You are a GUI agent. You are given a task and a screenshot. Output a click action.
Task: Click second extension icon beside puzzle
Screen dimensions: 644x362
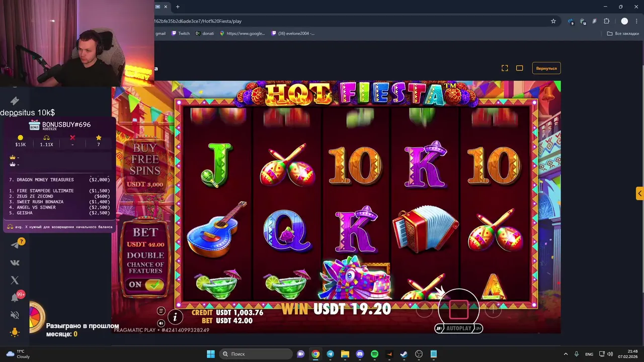click(x=583, y=21)
